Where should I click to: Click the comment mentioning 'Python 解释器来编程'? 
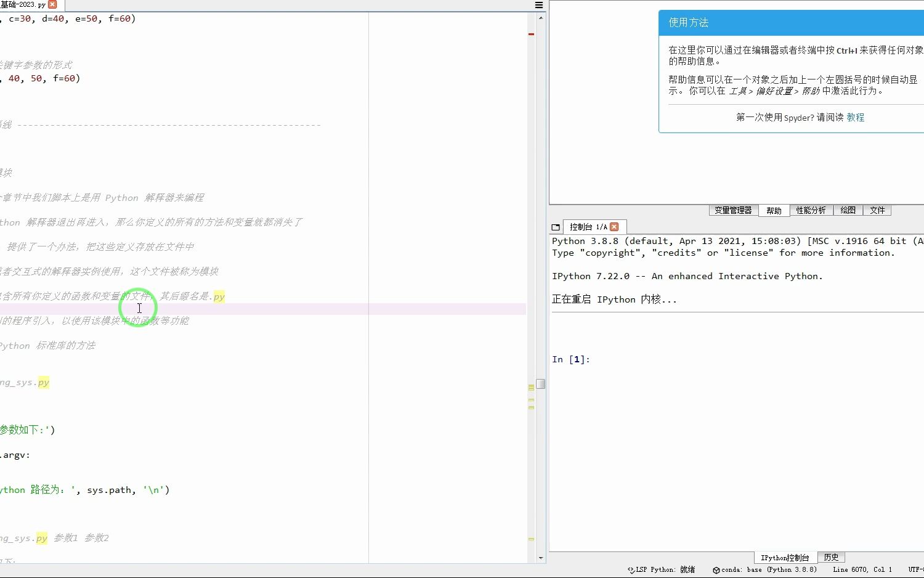click(102, 198)
